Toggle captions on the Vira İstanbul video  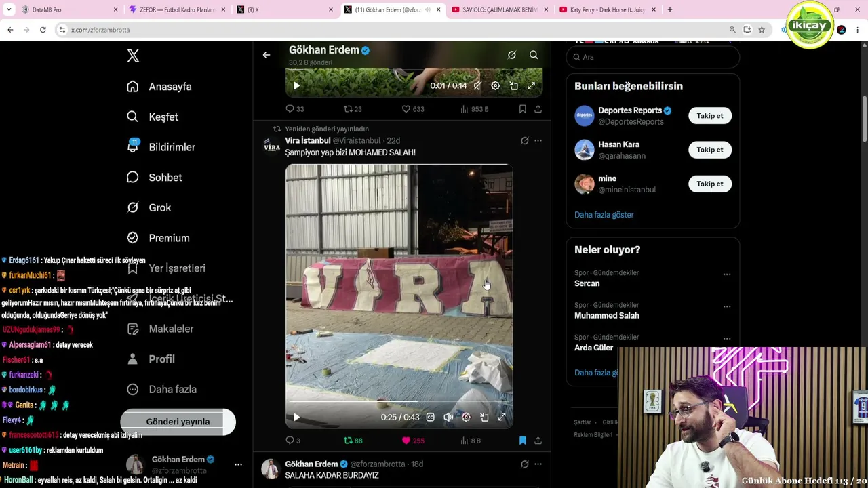click(x=430, y=418)
